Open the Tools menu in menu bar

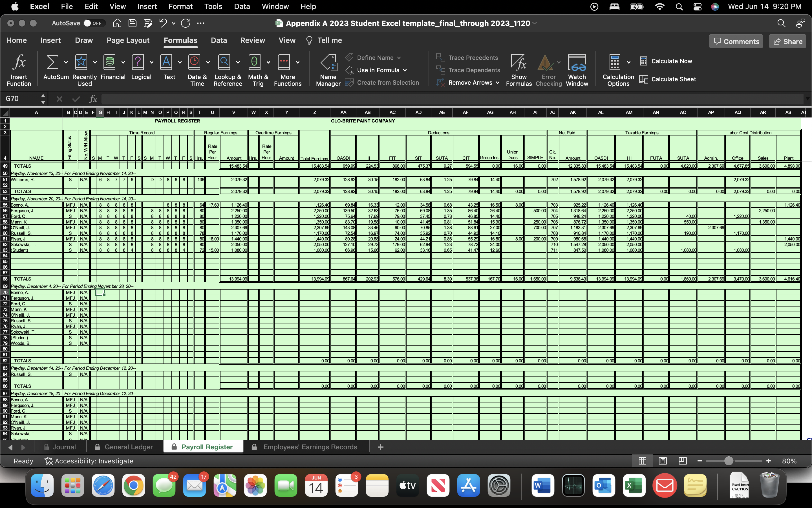coord(213,6)
